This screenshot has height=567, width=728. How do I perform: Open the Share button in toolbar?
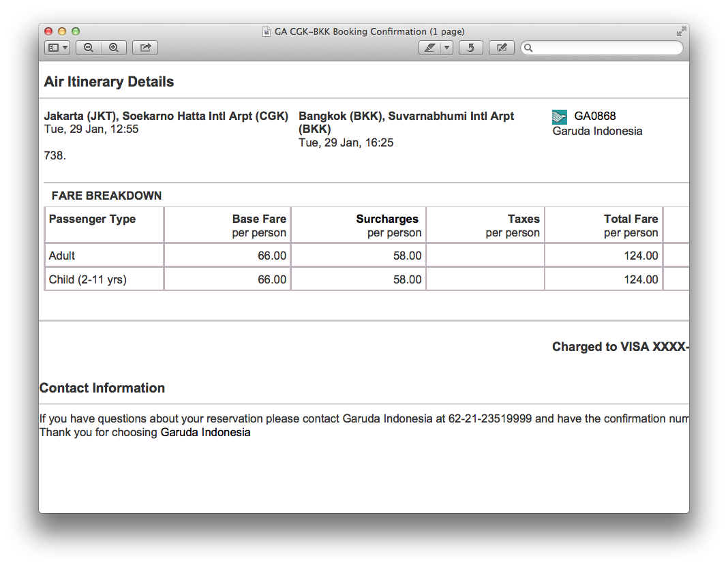pos(145,48)
